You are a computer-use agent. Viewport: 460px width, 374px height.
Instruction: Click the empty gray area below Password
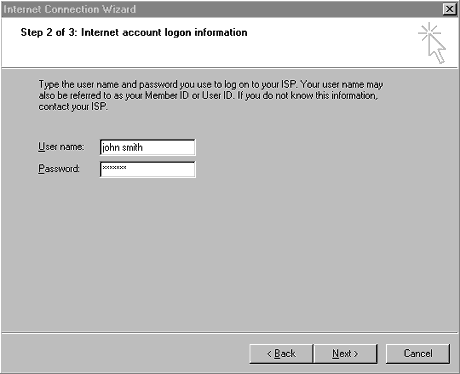(229, 253)
